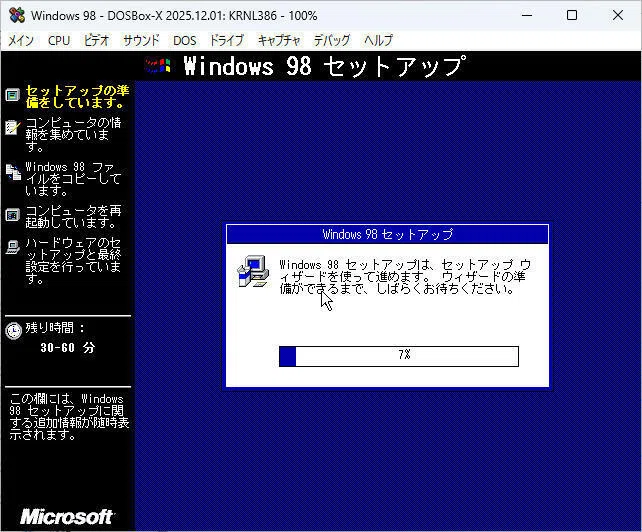
Task: Click the Windows 98 flag logo in header
Action: (x=158, y=66)
